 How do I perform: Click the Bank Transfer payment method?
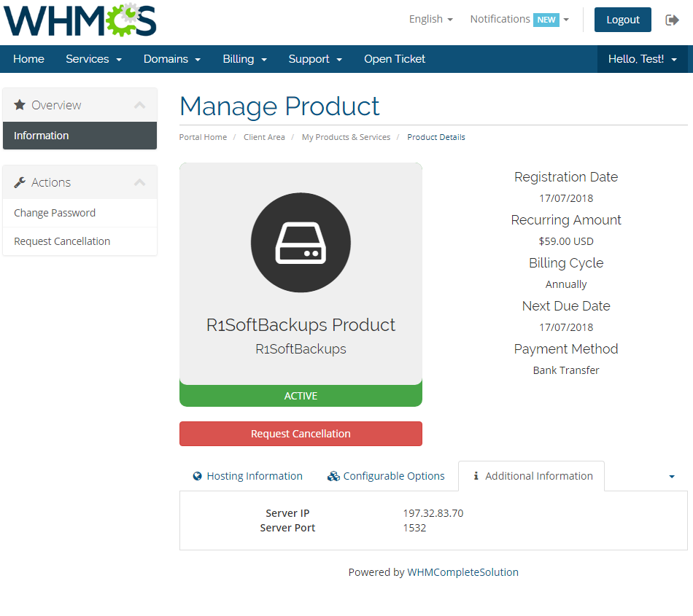566,370
